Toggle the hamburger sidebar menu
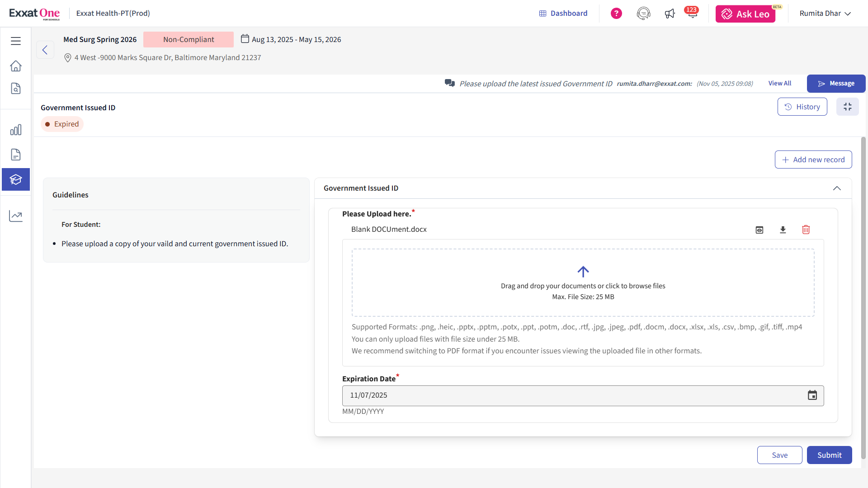 (16, 41)
